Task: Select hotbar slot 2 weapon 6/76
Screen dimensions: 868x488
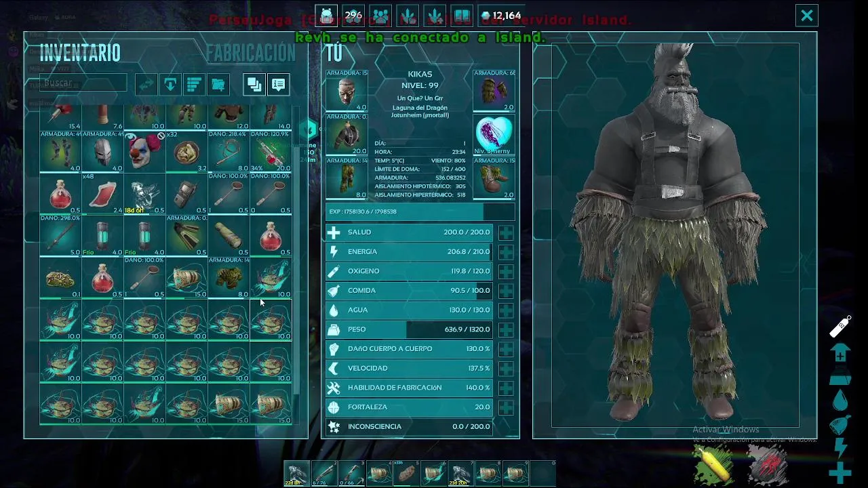Action: (324, 473)
